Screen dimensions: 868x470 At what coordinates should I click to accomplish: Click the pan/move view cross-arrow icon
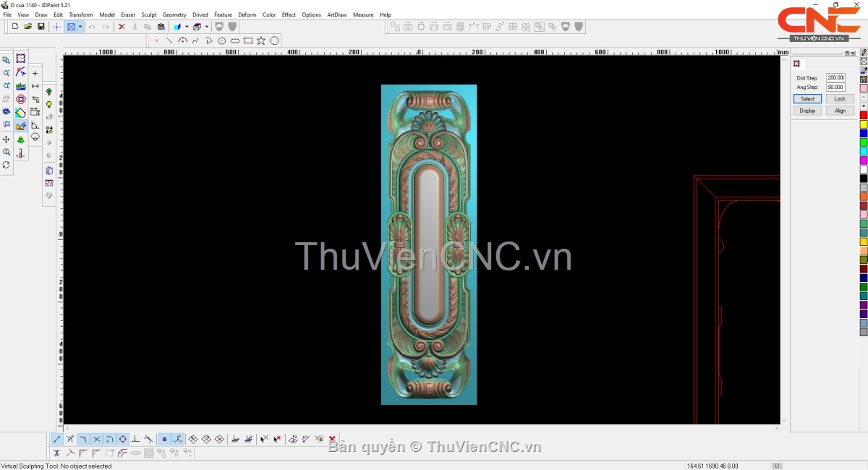pos(7,139)
